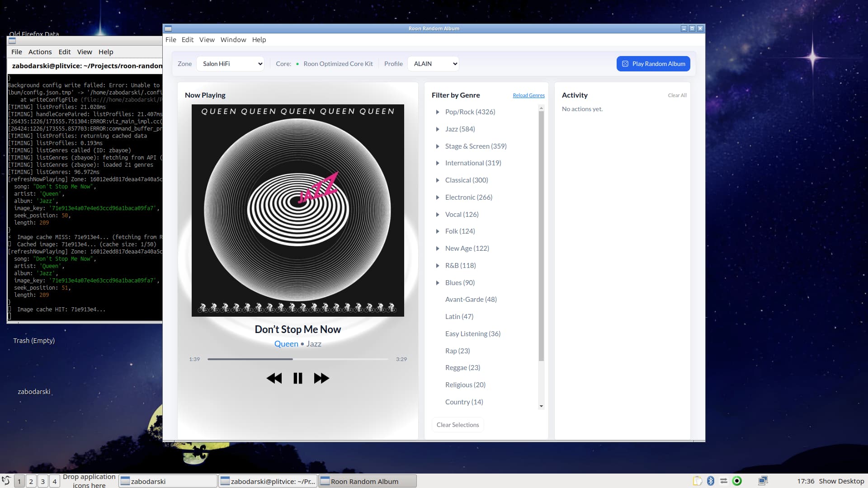Open Window menu in Roon Random Album
The width and height of the screenshot is (868, 488).
coord(233,40)
